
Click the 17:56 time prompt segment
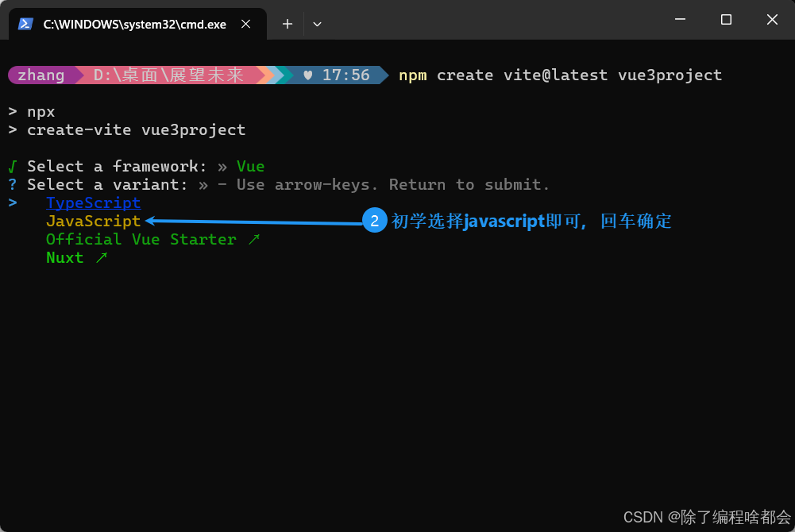(338, 75)
